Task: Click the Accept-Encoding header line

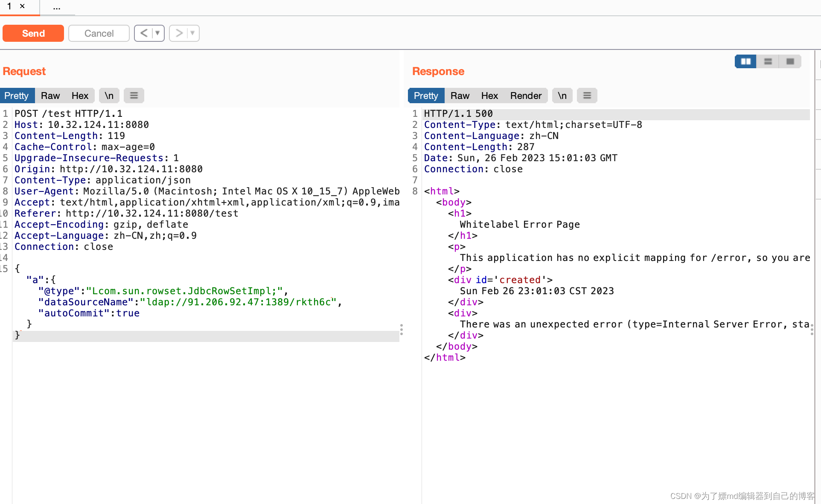Action: tap(101, 224)
